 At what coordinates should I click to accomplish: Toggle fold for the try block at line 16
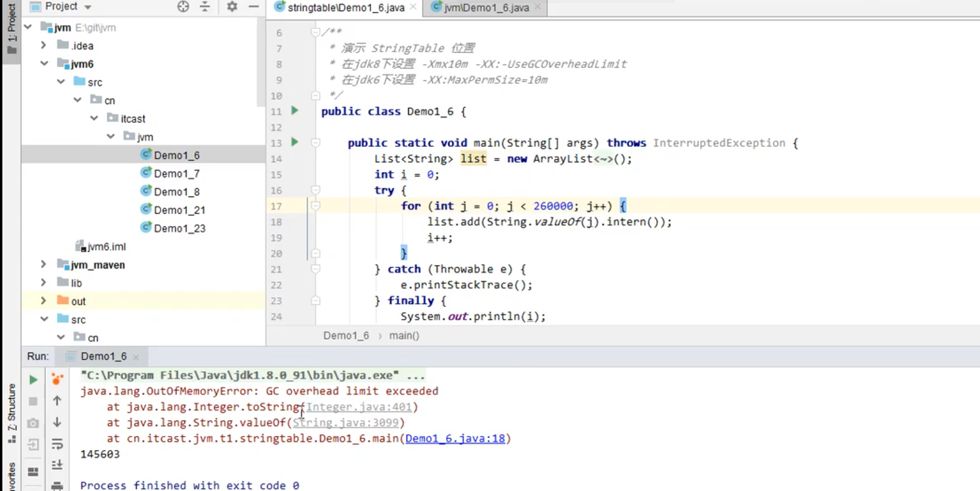coord(316,190)
